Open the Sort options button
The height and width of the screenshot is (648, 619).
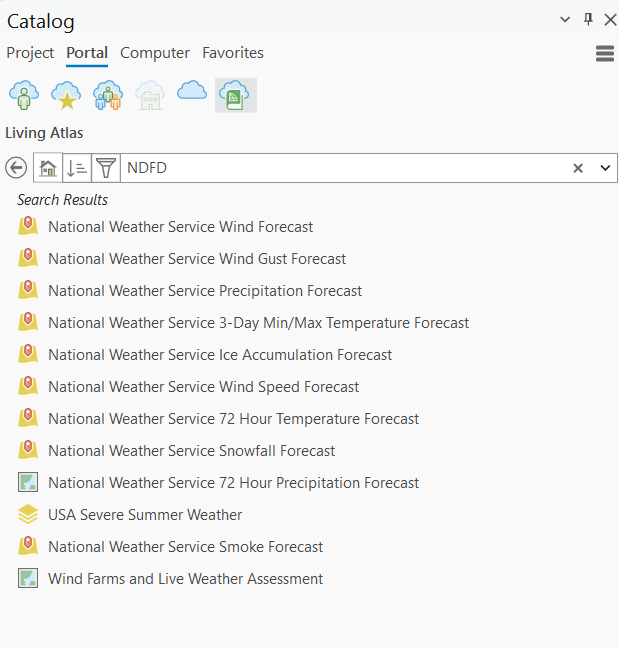tap(77, 168)
